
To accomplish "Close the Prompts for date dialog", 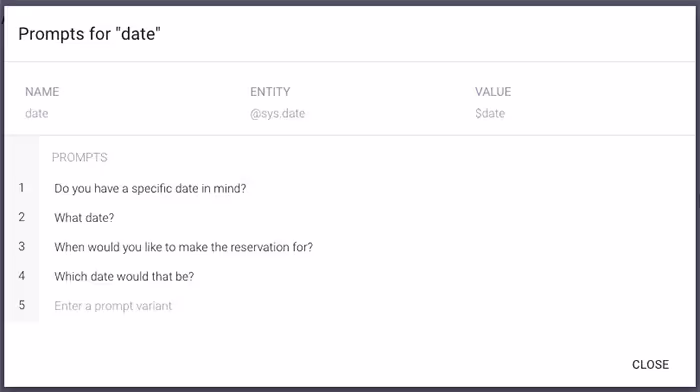I will tap(650, 365).
